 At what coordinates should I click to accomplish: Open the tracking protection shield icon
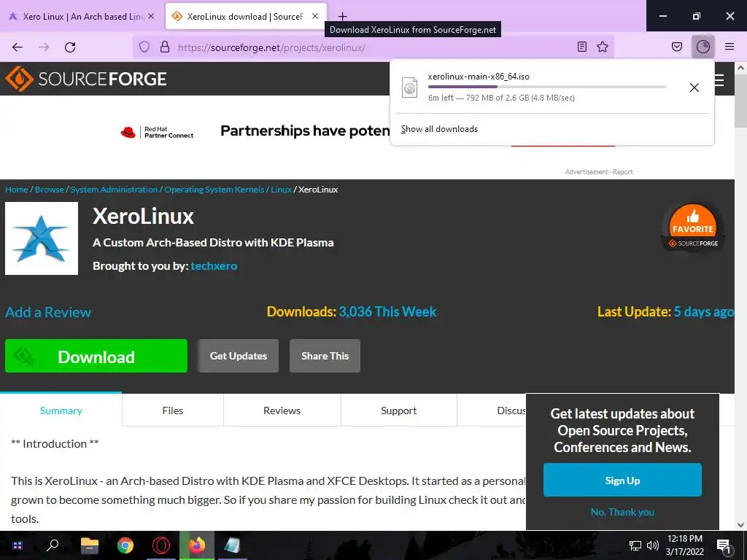point(144,47)
